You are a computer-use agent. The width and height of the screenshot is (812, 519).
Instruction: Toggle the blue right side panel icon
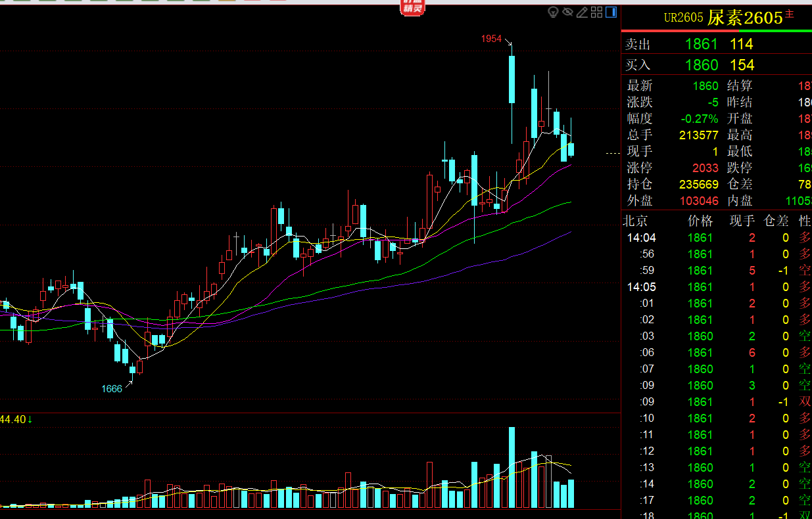(611, 12)
